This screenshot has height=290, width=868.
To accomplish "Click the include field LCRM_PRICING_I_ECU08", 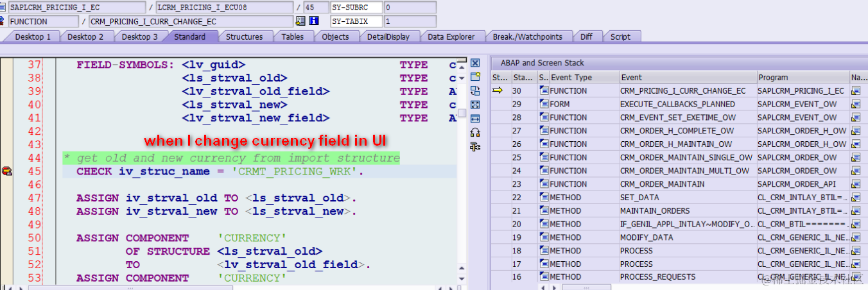I will click(225, 7).
